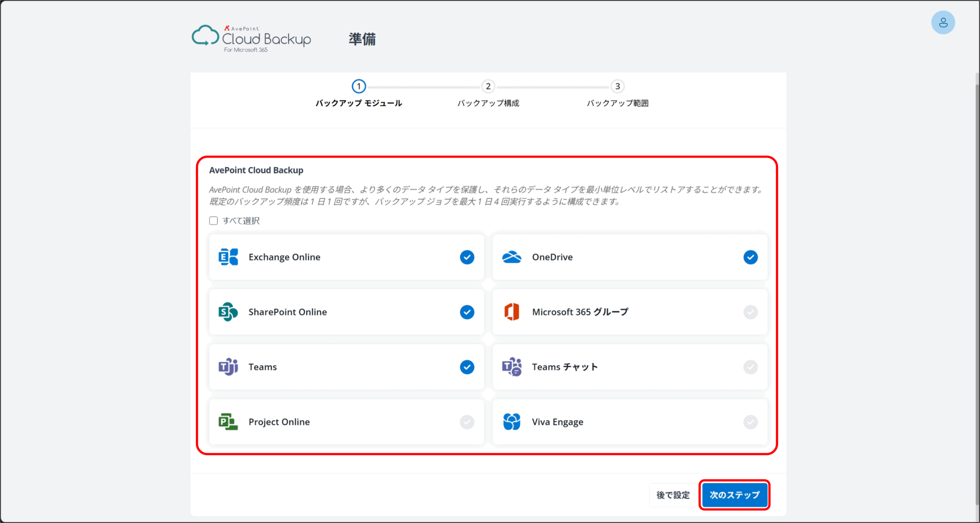The height and width of the screenshot is (523, 980).
Task: Open the user profile avatar
Action: [x=943, y=23]
